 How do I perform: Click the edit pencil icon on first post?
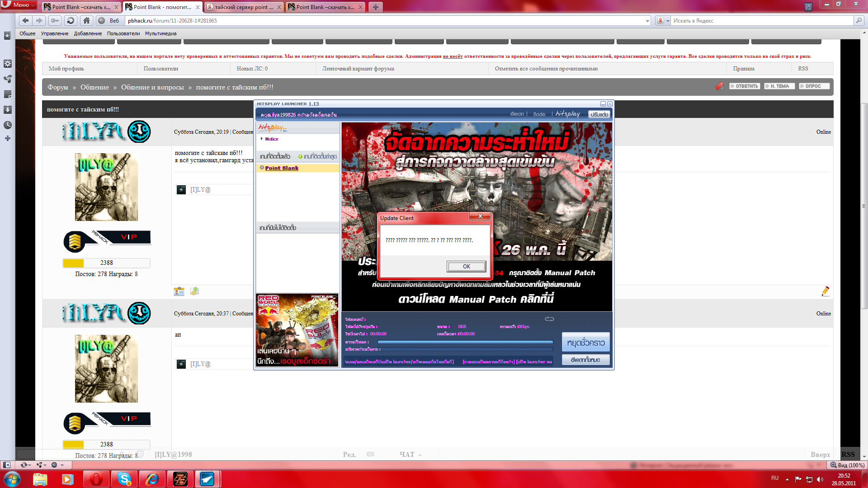coord(826,291)
